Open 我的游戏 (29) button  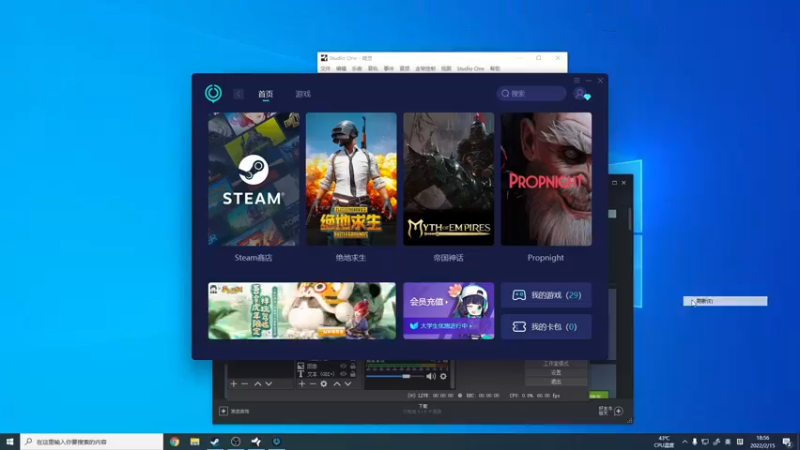(x=546, y=295)
